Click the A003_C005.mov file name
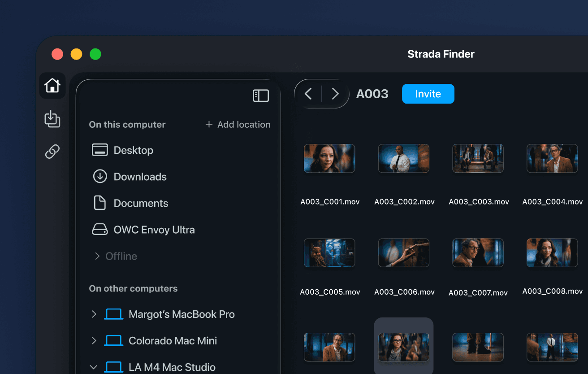This screenshot has height=374, width=588. 330,292
